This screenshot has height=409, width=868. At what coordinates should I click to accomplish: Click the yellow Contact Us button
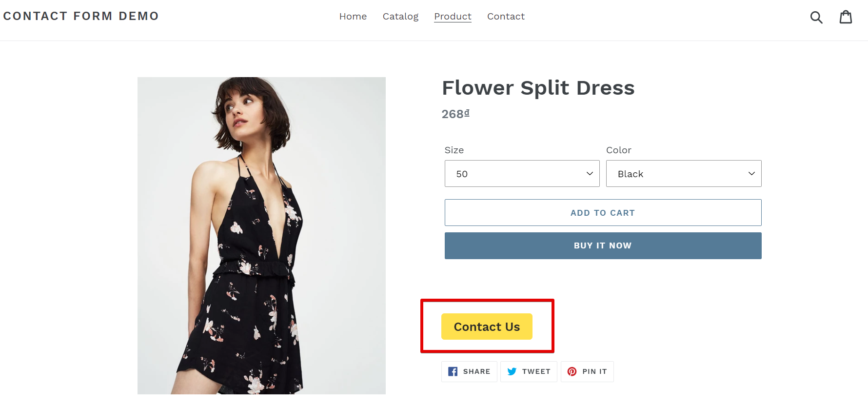click(x=487, y=327)
